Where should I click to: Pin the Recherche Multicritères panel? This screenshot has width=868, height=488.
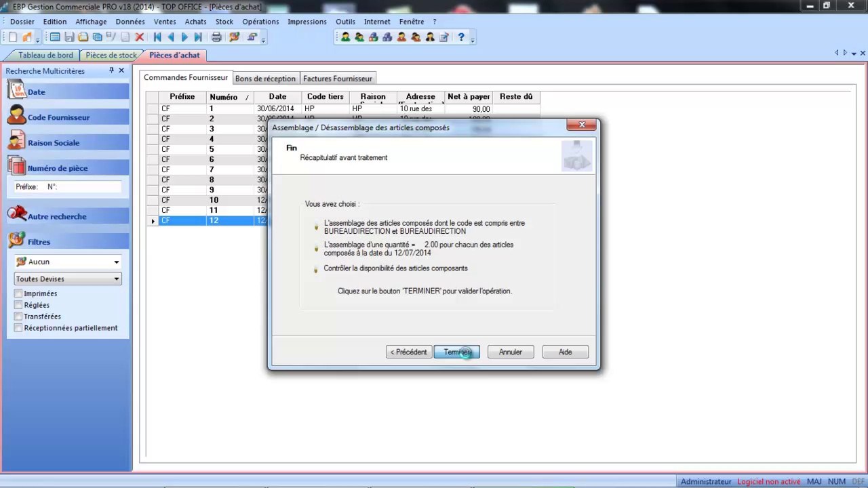coord(111,70)
